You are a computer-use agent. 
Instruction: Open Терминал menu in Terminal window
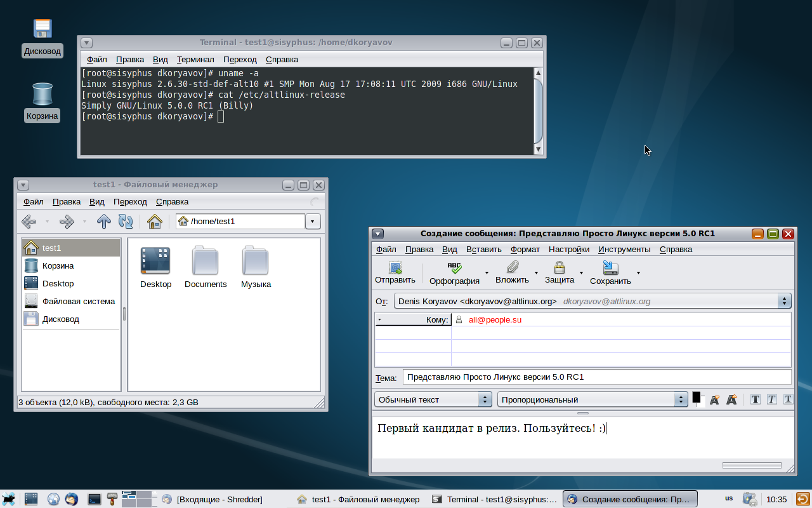click(x=195, y=60)
